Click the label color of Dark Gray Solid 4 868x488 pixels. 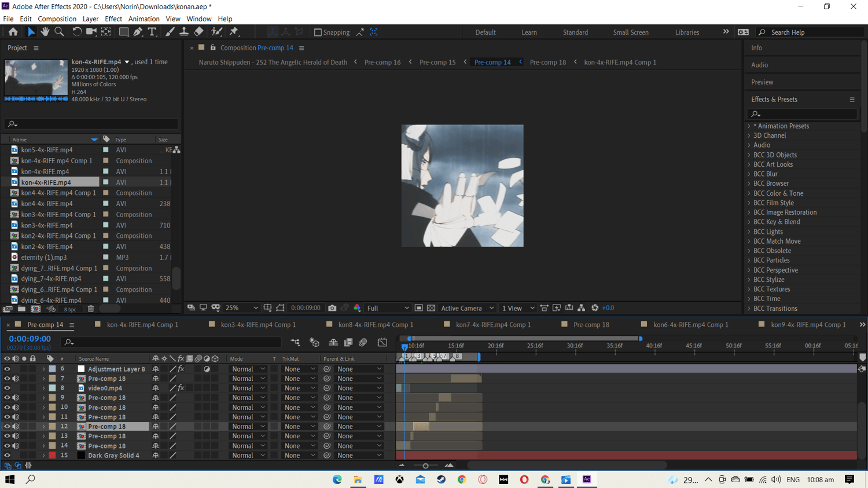pos(52,456)
